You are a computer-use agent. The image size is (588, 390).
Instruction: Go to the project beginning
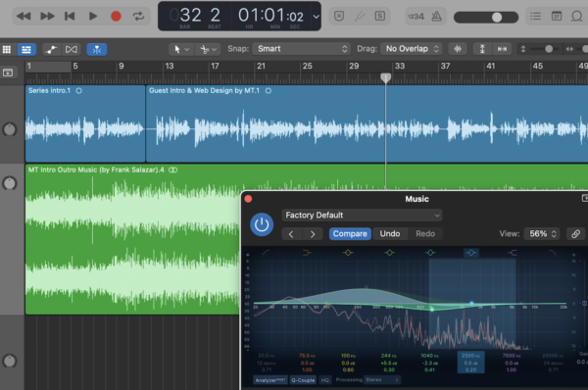[x=70, y=16]
